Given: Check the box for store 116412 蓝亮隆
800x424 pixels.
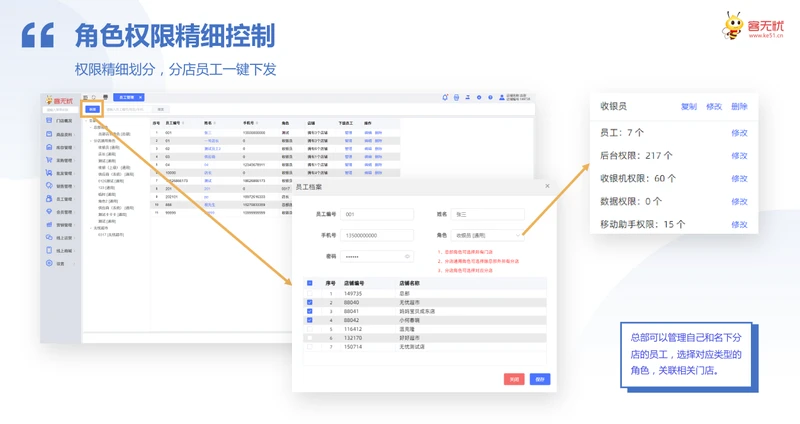Looking at the screenshot, I should [x=310, y=329].
